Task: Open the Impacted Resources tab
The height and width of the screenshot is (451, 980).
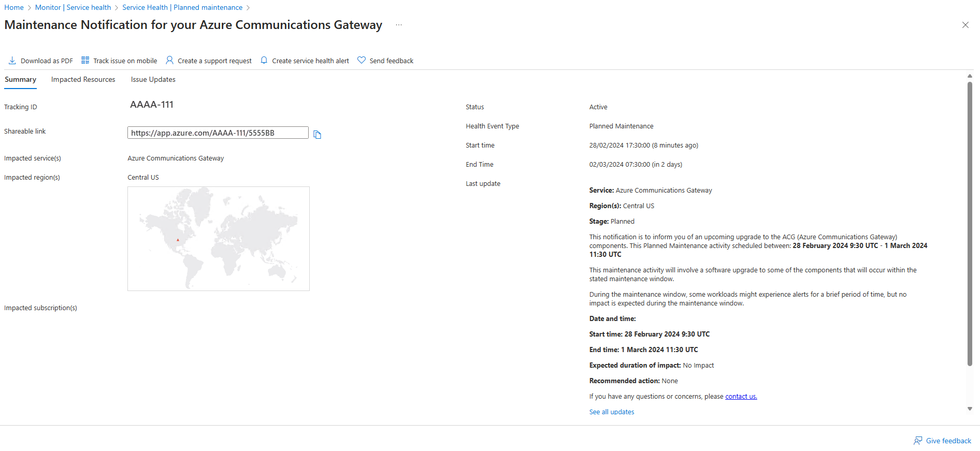Action: pyautogui.click(x=83, y=80)
